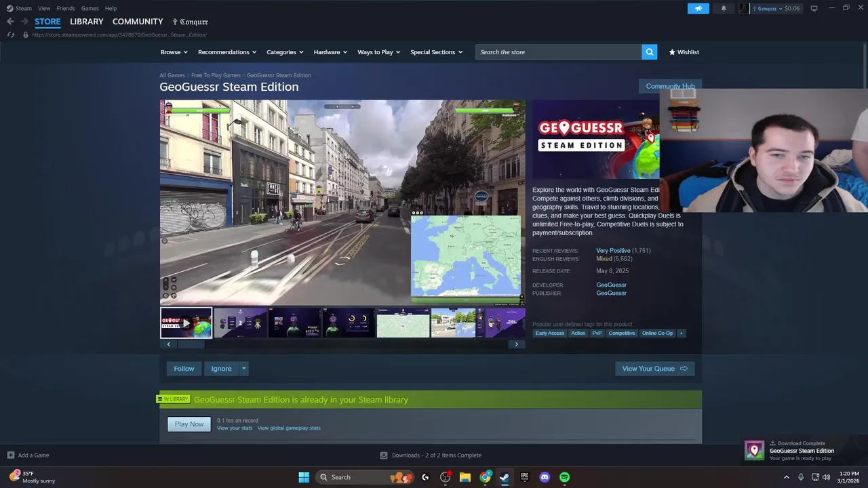Reload the store page
The image size is (868, 488).
click(x=10, y=35)
